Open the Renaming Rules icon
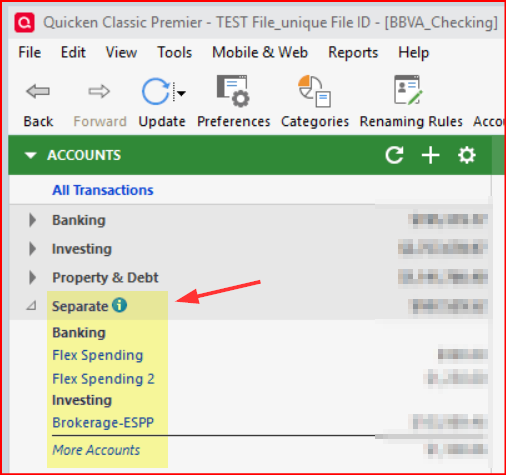 click(408, 90)
